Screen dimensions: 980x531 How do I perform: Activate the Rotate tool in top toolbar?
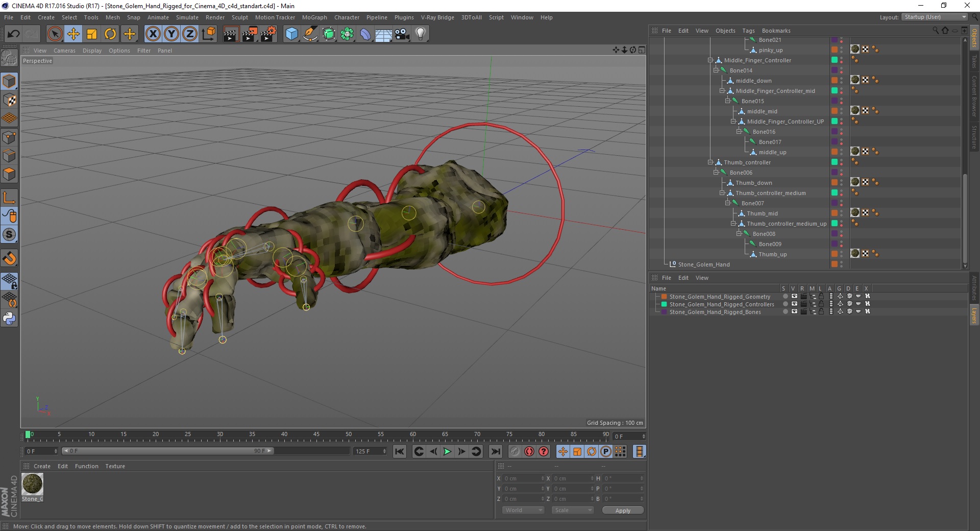tap(110, 34)
